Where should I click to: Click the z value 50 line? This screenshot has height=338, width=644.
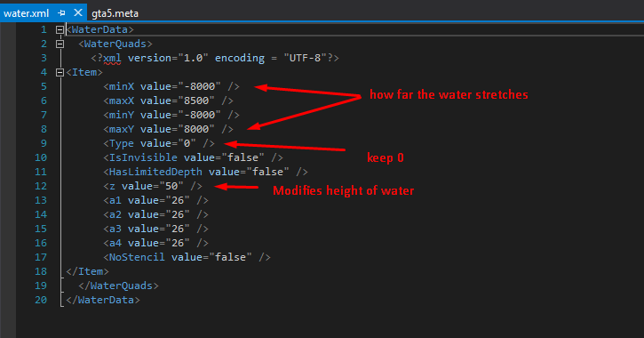[153, 186]
